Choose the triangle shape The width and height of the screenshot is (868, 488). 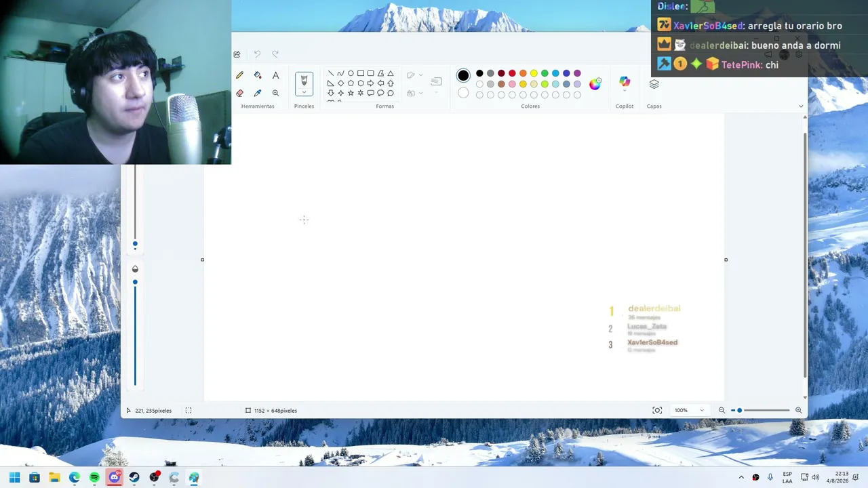(x=391, y=73)
